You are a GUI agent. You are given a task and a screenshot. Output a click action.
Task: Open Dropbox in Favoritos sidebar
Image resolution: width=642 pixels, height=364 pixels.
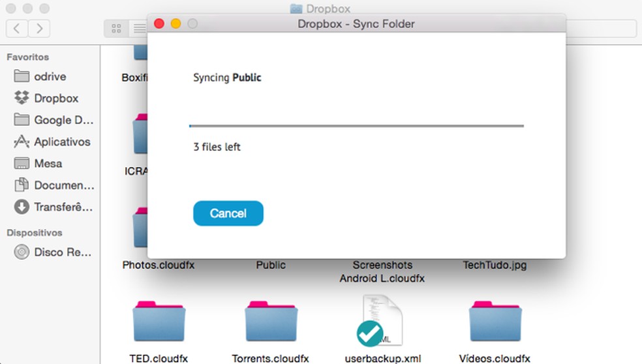pyautogui.click(x=50, y=99)
